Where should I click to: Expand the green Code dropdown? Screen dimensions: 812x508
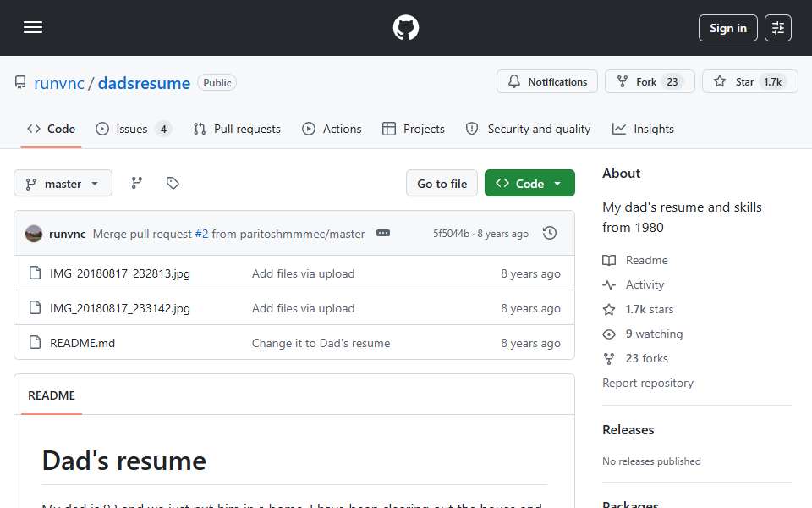529,184
